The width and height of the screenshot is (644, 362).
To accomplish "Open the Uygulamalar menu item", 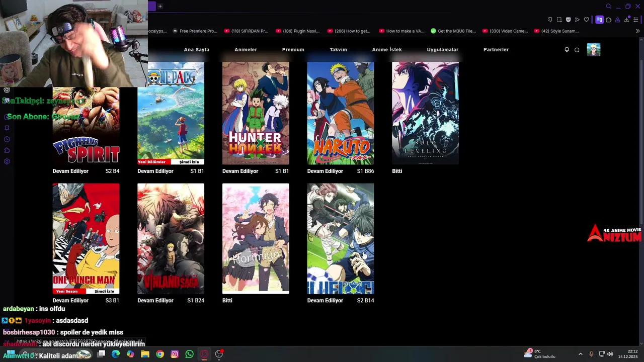I will [443, 50].
